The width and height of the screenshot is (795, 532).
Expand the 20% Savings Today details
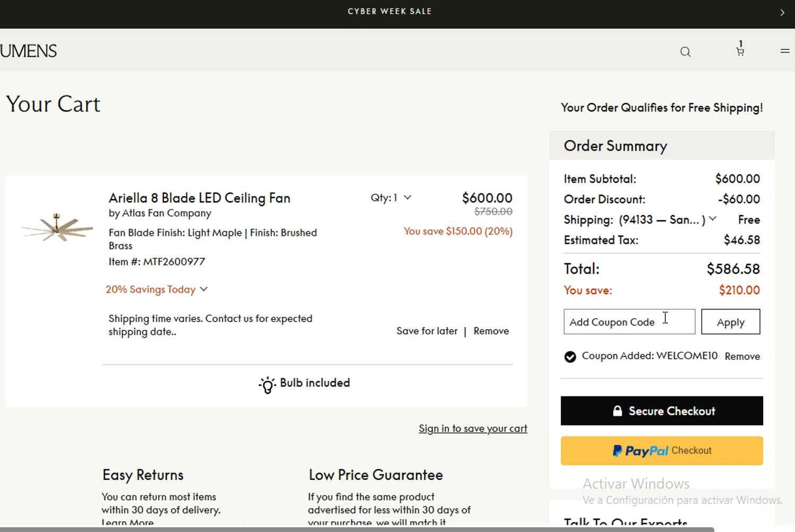(156, 289)
